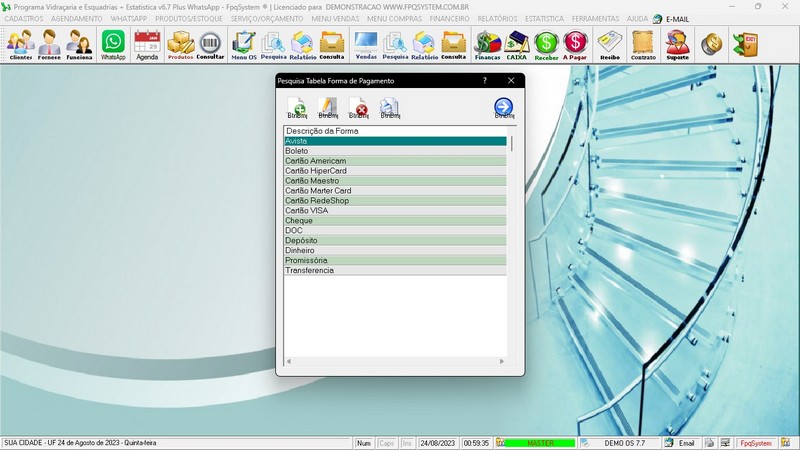Open the PRODUTOS/ESTOQUE menu

coord(189,19)
